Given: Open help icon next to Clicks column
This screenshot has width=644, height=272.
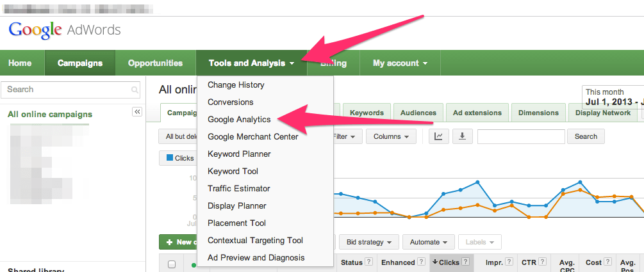Looking at the screenshot, I should 465,262.
